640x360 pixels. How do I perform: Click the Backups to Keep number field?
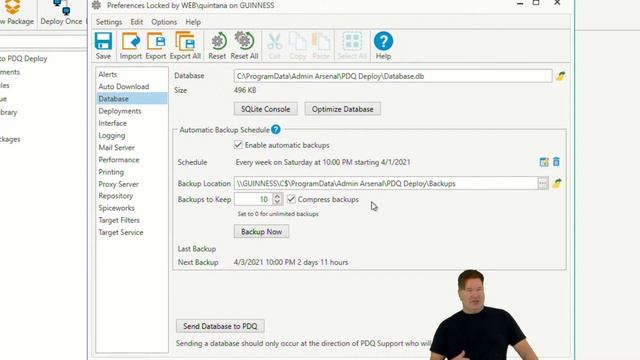253,199
